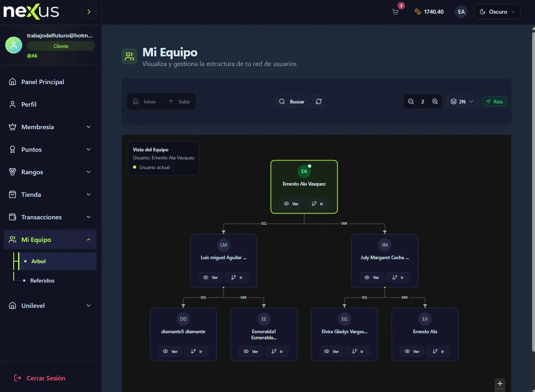535x392 pixels.
Task: Click the coins balance icon showing 1740,40
Action: point(418,12)
